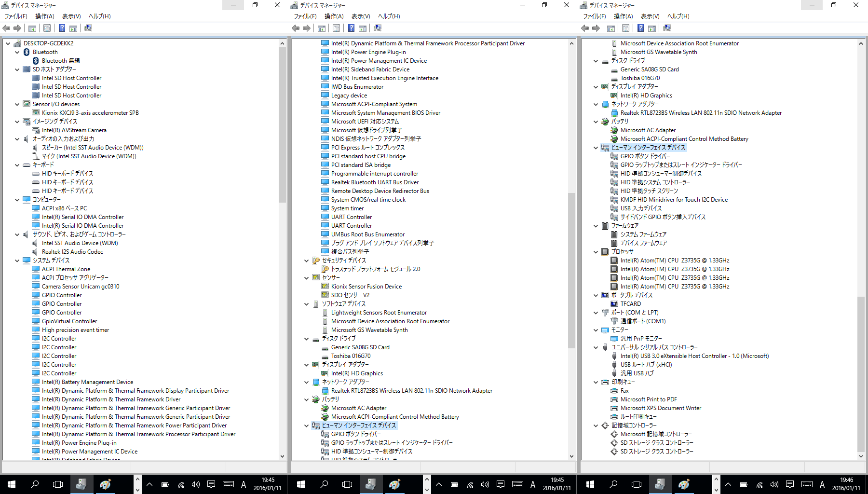Toggle console tree icon in right window toolbar

click(611, 28)
